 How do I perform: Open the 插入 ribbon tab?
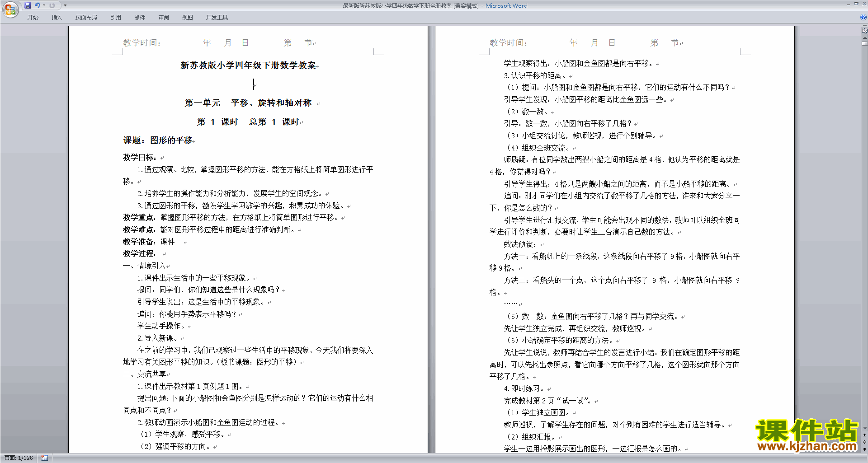pyautogui.click(x=57, y=18)
